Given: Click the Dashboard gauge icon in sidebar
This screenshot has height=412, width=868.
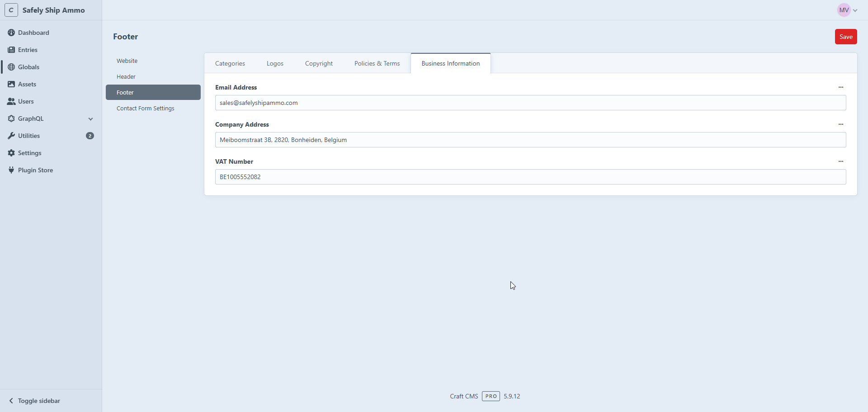Looking at the screenshot, I should coord(11,33).
